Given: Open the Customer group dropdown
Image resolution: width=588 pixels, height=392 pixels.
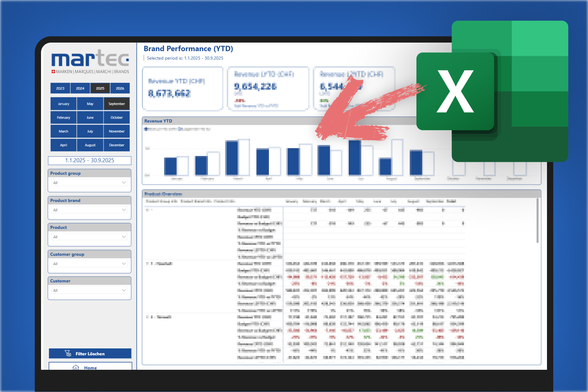Looking at the screenshot, I should click(90, 264).
